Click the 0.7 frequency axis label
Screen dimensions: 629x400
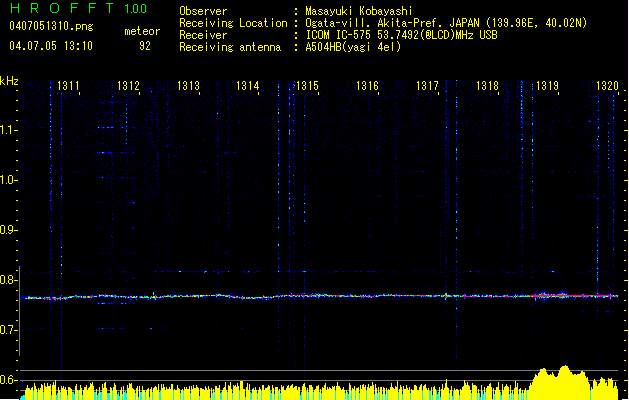click(x=9, y=330)
